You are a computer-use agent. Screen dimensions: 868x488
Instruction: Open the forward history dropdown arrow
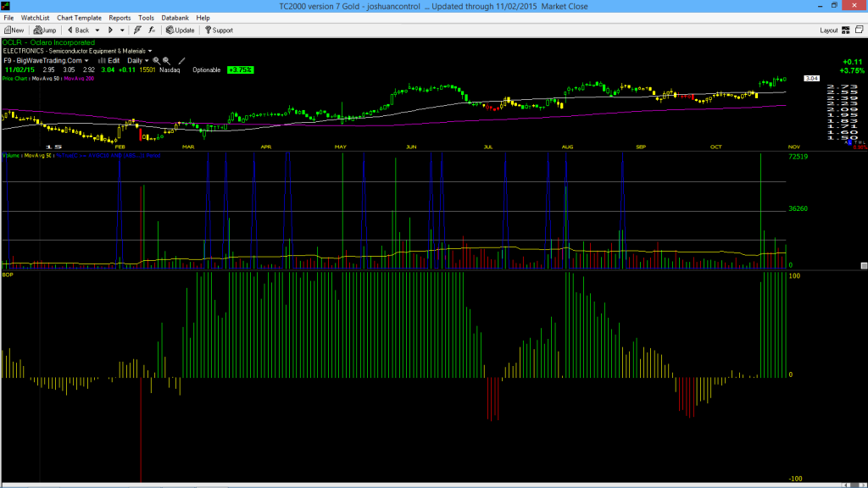(x=122, y=30)
